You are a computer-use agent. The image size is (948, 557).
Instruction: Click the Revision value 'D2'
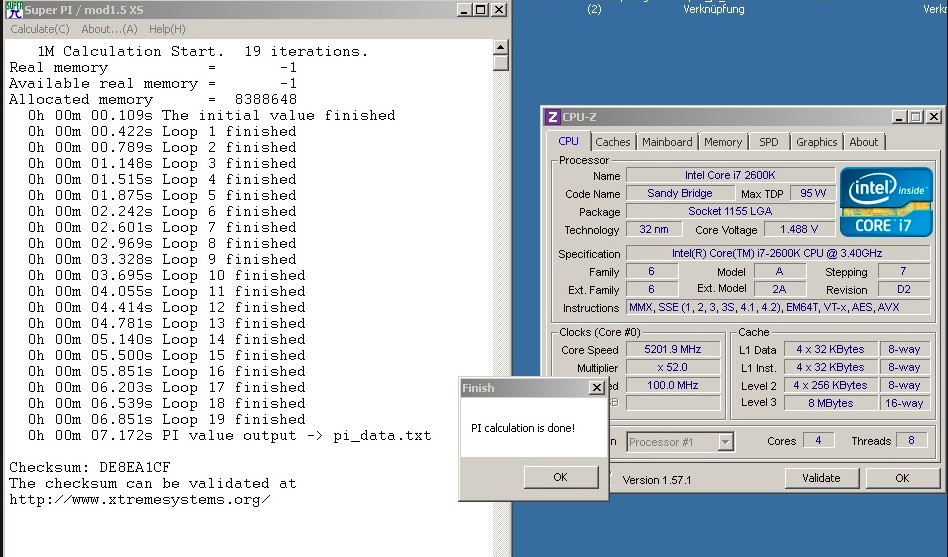pyautogui.click(x=903, y=289)
